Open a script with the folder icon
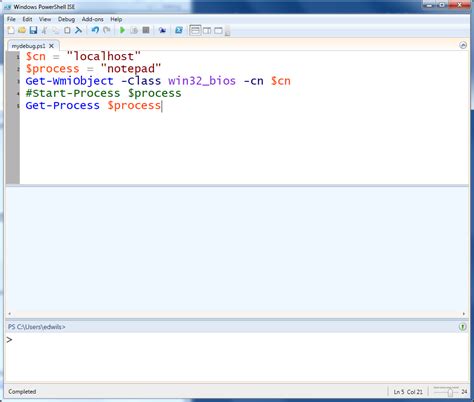The image size is (474, 402). [x=22, y=30]
